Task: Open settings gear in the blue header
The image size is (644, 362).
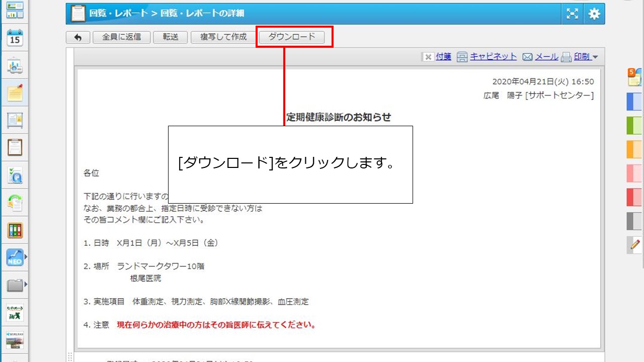Action: (x=594, y=14)
